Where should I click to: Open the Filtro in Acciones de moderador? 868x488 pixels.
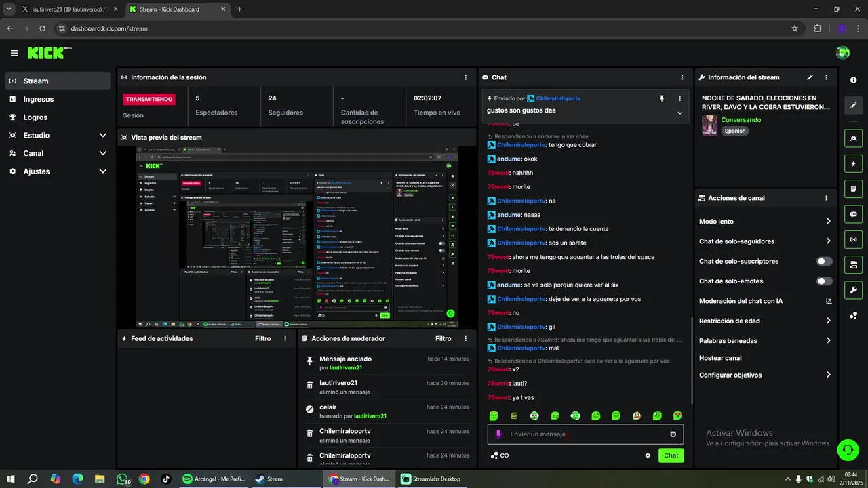point(443,338)
